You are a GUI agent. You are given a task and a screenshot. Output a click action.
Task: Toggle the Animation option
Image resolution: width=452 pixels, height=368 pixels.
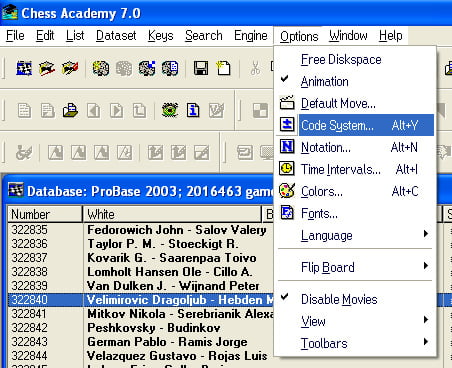coord(355,81)
